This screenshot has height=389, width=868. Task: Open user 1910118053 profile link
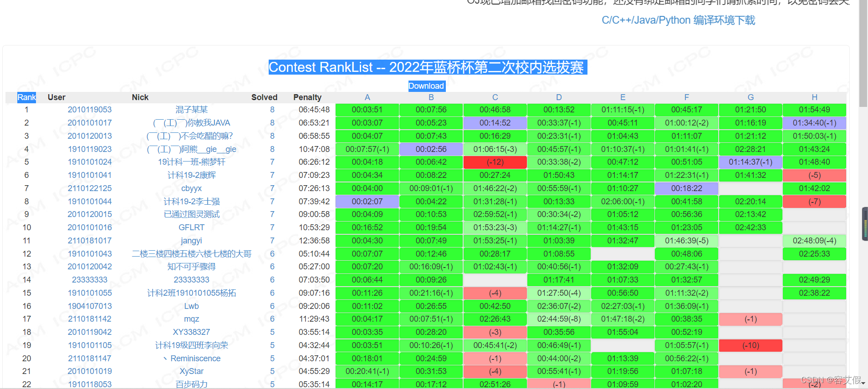tap(90, 384)
